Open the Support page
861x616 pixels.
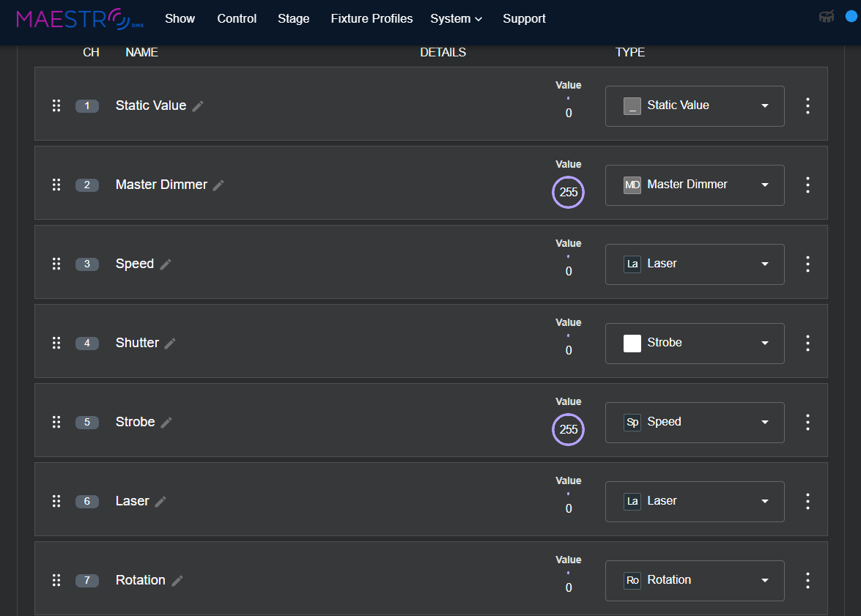524,18
